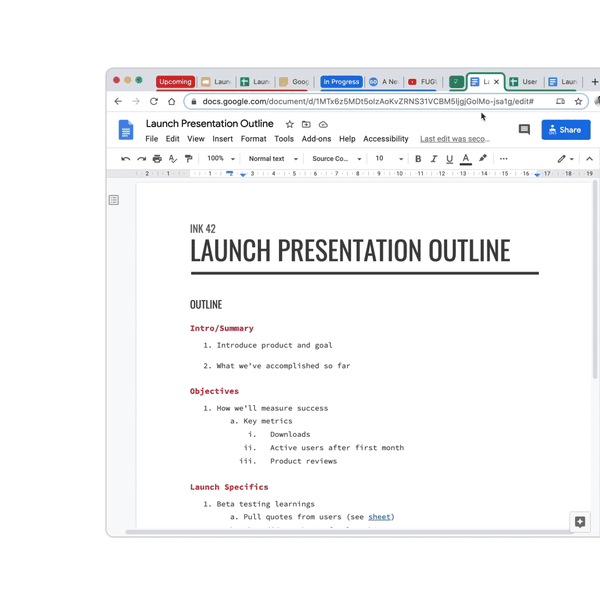600x600 pixels.
Task: Follow the 'sheet' hyperlink in the document
Action: tap(379, 517)
